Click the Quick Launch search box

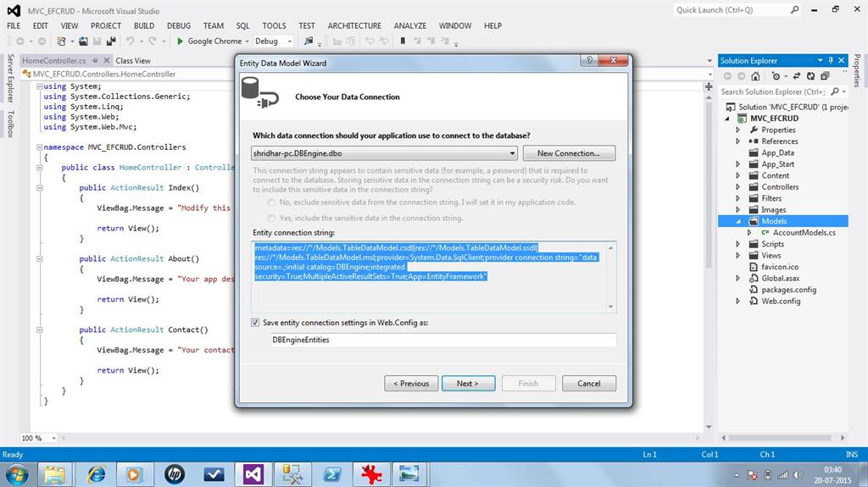737,10
